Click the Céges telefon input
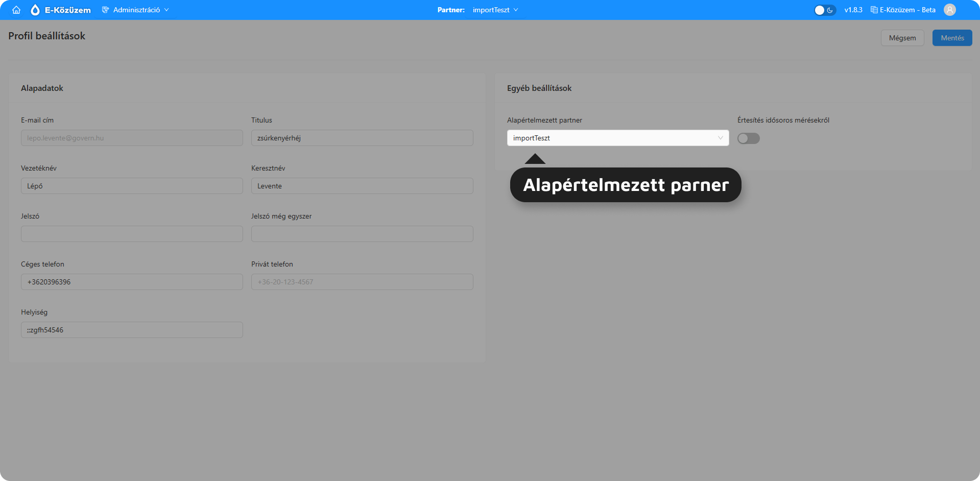This screenshot has height=481, width=980. pos(132,282)
